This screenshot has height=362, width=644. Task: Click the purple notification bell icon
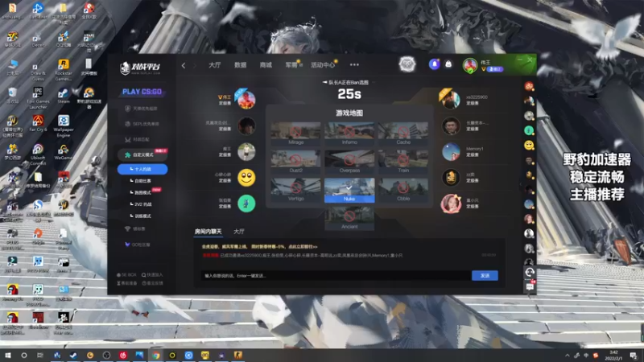pos(434,64)
